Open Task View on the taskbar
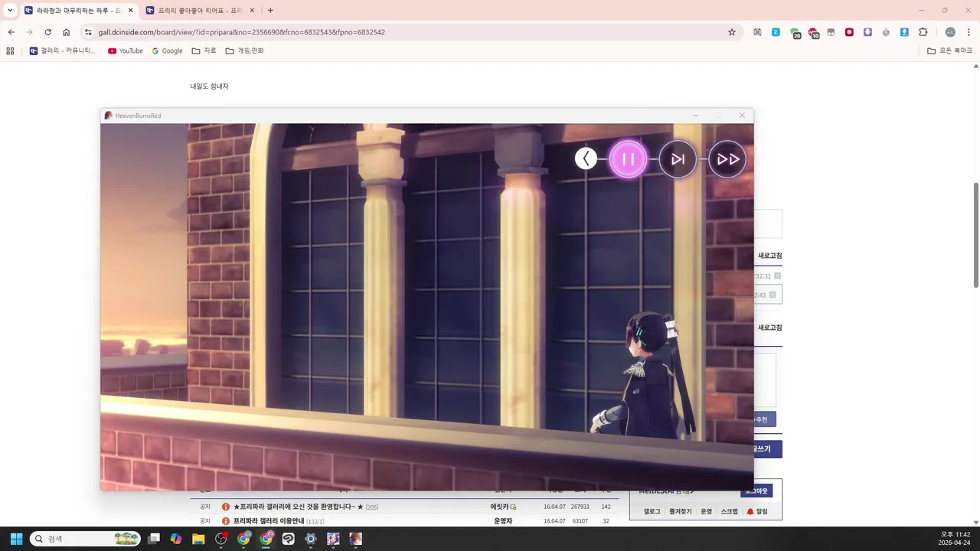Screen dimensions: 980x551 154,539
